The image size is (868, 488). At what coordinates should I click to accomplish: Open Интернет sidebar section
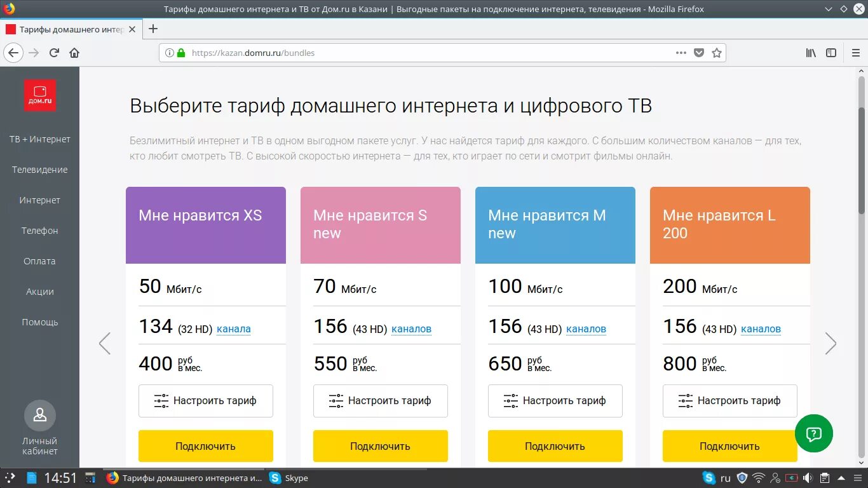point(40,200)
